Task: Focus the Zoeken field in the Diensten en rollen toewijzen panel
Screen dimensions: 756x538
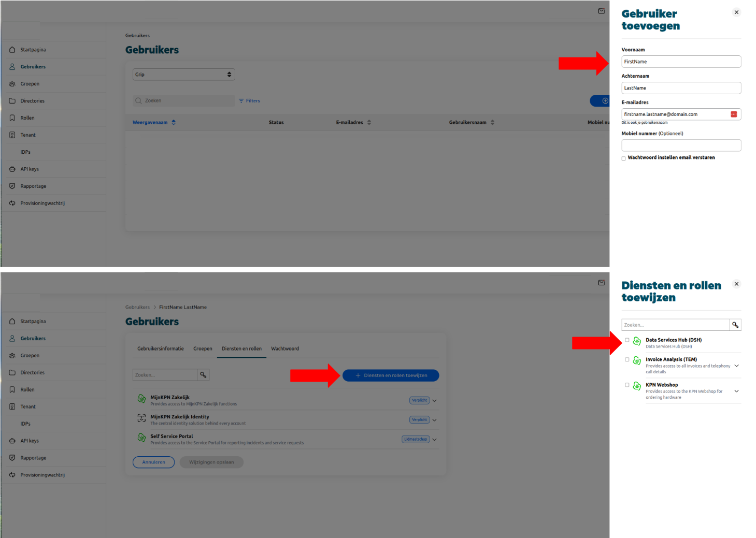Action: click(x=676, y=325)
